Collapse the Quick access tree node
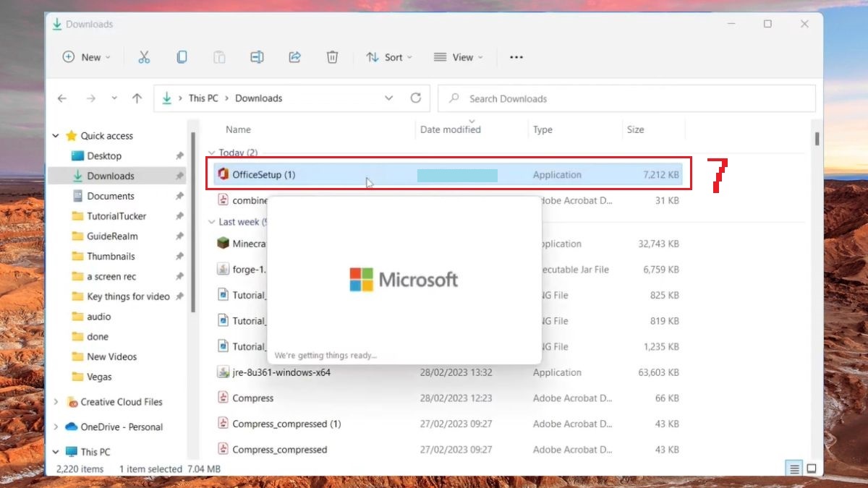This screenshot has height=488, width=868. coord(56,135)
